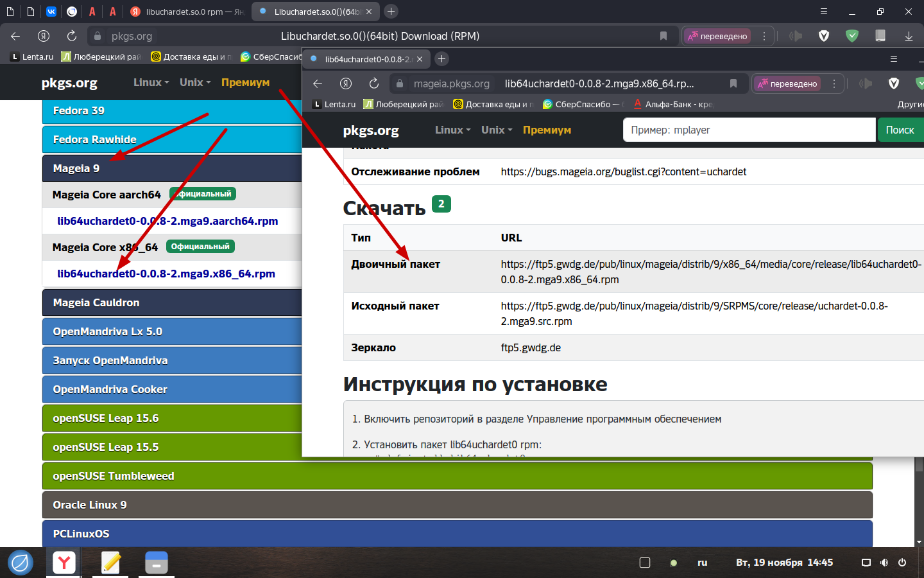Open the downloads icon in the back browser toolbar

909,36
